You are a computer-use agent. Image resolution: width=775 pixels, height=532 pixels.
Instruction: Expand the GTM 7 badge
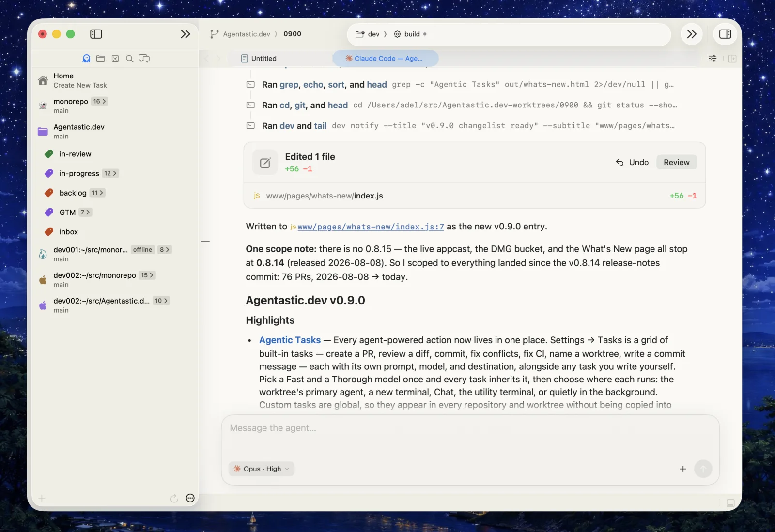point(85,212)
